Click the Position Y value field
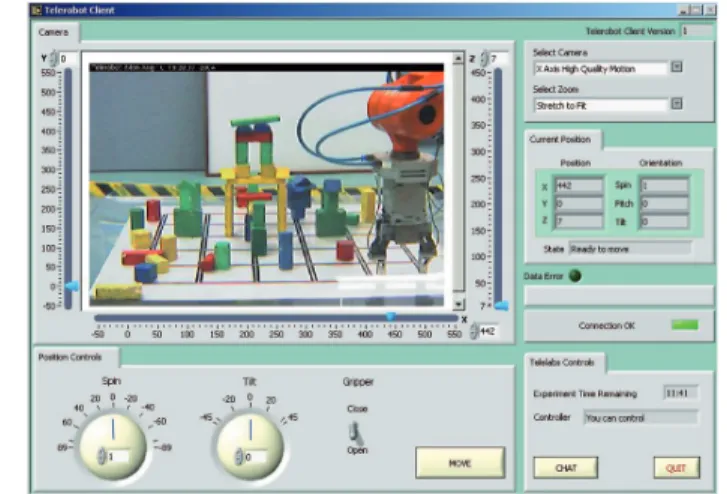The width and height of the screenshot is (727, 494). point(579,204)
